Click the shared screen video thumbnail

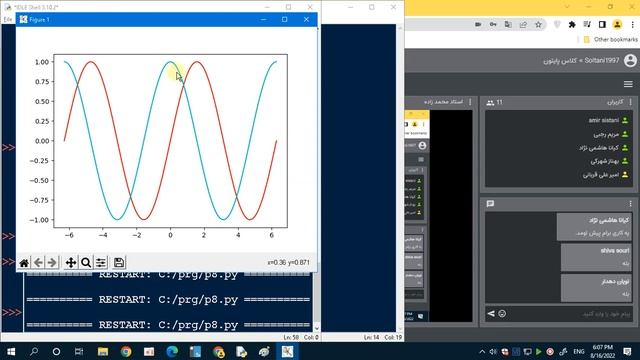click(x=438, y=216)
